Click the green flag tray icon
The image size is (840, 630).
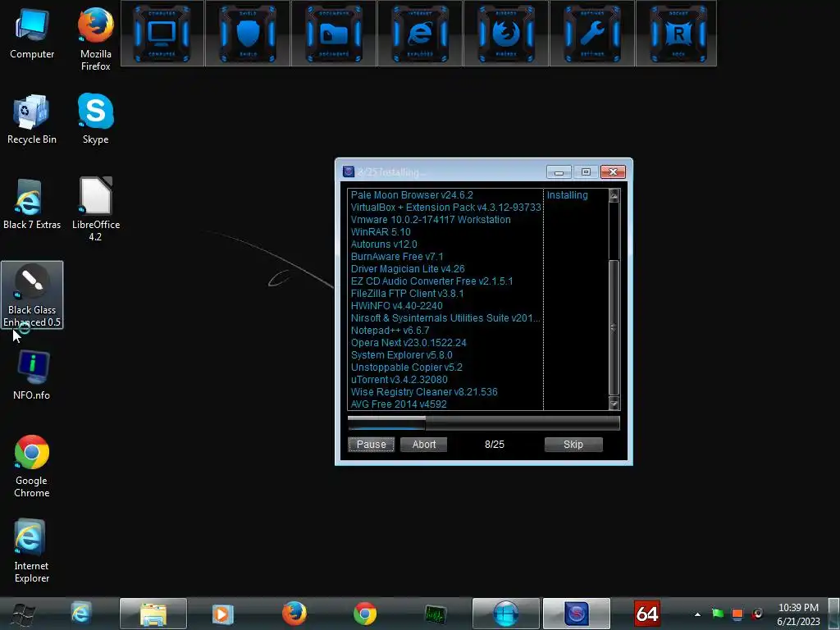[717, 614]
